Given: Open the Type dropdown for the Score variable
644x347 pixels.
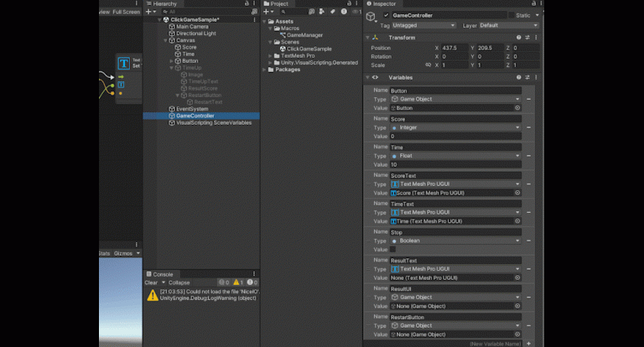Looking at the screenshot, I should tap(455, 127).
